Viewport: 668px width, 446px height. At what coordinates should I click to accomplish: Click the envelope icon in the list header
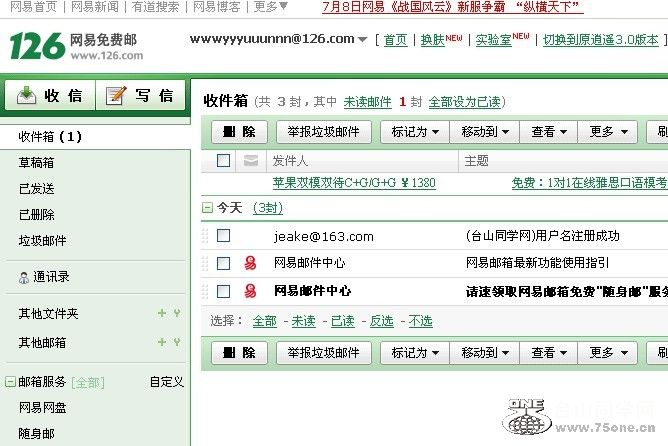(250, 161)
